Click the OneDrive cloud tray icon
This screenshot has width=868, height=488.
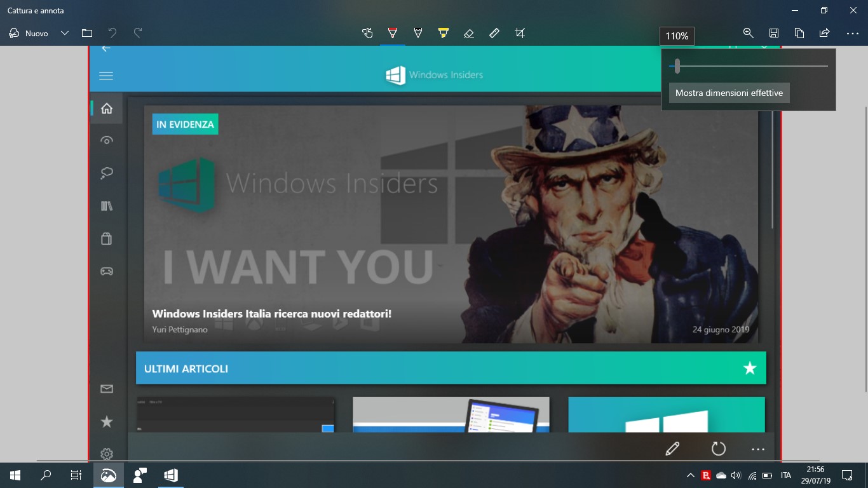point(721,475)
